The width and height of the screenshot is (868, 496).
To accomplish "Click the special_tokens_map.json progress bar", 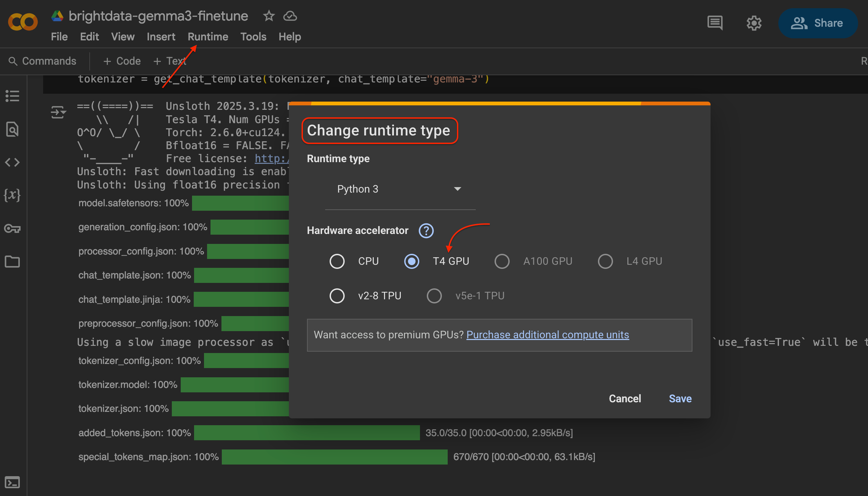I will pos(334,457).
